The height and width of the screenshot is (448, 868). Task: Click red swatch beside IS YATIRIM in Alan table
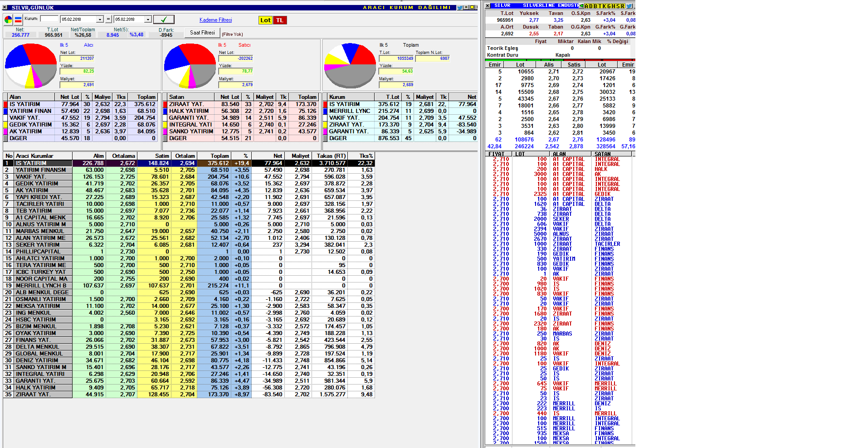5,104
